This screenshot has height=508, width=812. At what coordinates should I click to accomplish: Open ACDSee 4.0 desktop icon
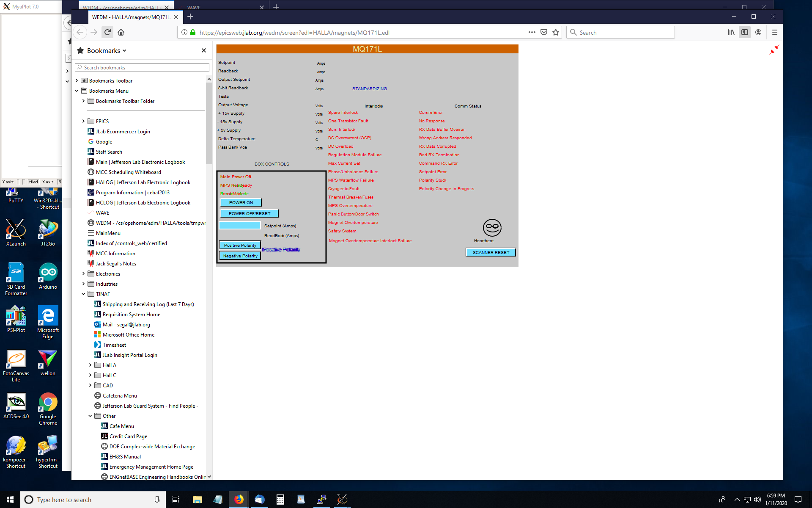point(16,406)
